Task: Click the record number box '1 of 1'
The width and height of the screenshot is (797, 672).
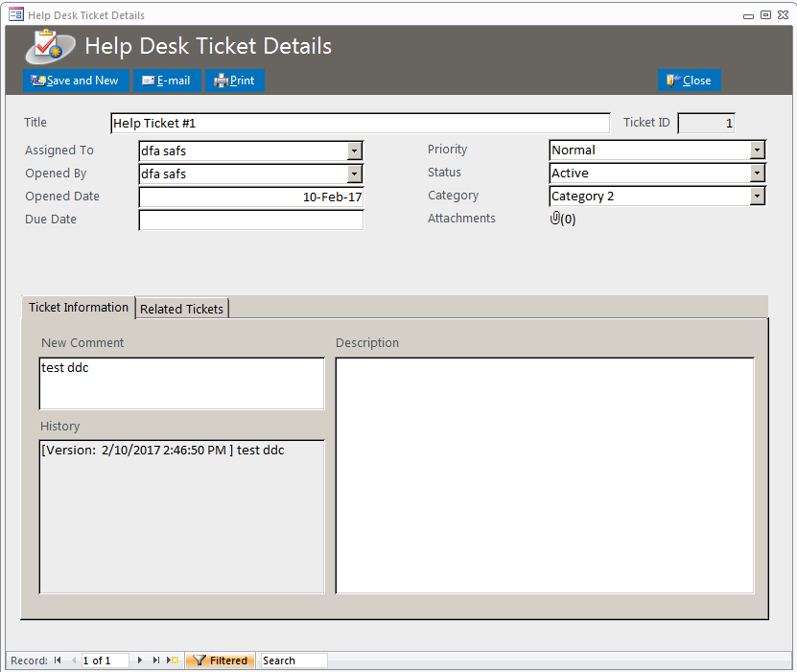Action: [105, 660]
